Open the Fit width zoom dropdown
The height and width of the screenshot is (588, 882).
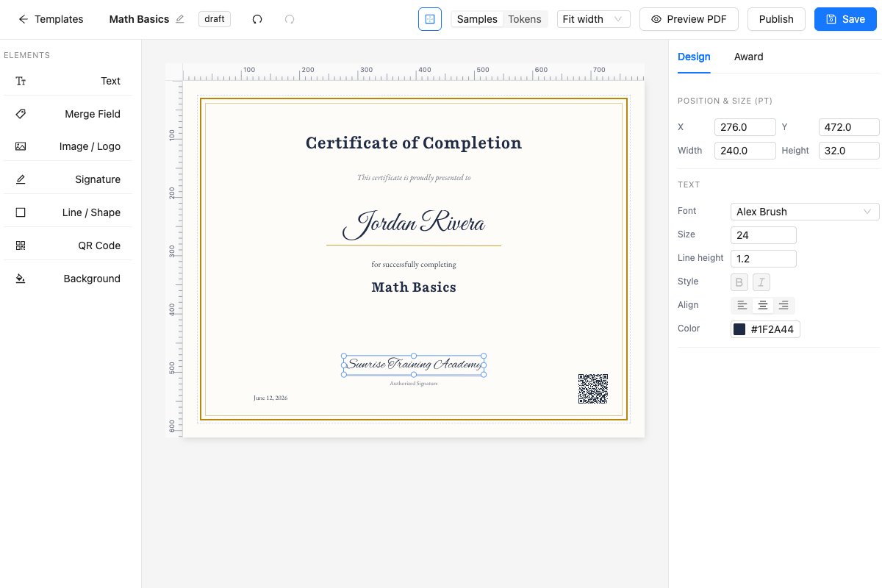(x=594, y=19)
